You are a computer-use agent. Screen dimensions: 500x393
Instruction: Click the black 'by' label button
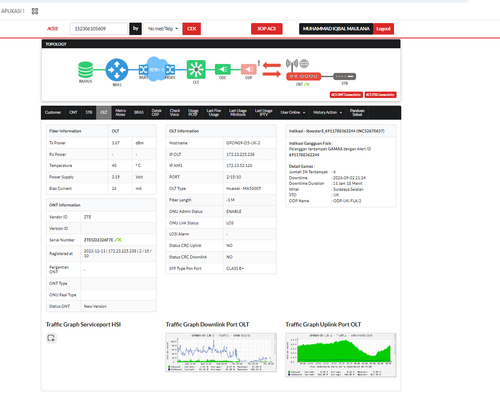135,29
